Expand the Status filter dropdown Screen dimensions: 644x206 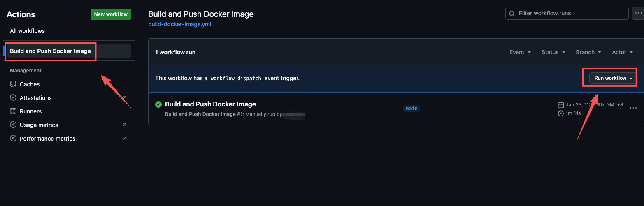(x=553, y=52)
